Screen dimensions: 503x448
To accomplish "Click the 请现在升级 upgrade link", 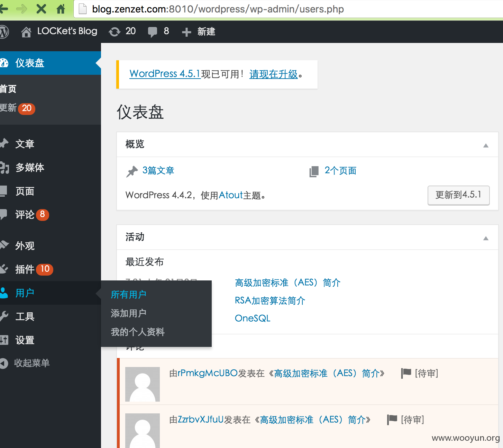I will (273, 74).
